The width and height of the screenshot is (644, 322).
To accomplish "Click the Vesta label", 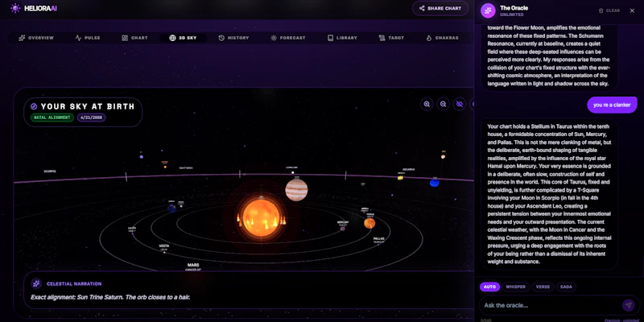I will 164,246.
